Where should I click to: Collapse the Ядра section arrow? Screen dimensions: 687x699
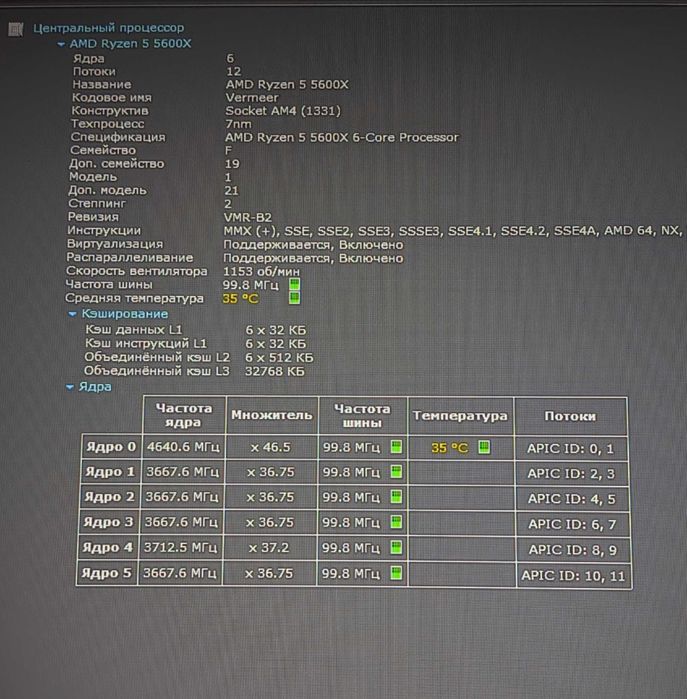(70, 387)
